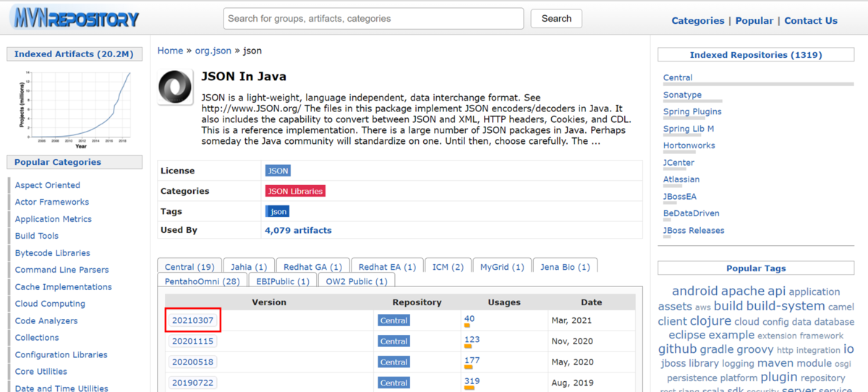Switch to the Central (19) tab
Viewport: 868px width, 392px height.
click(190, 267)
